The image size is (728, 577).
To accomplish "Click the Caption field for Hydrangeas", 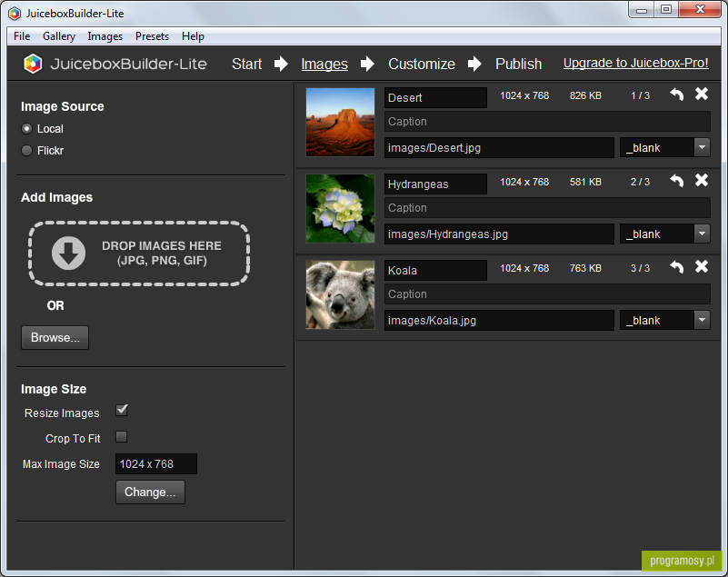I will point(547,208).
